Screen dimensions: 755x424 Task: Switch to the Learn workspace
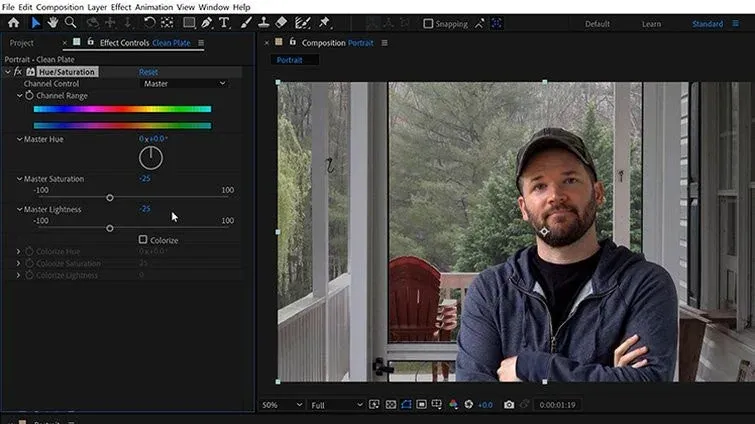pyautogui.click(x=651, y=24)
